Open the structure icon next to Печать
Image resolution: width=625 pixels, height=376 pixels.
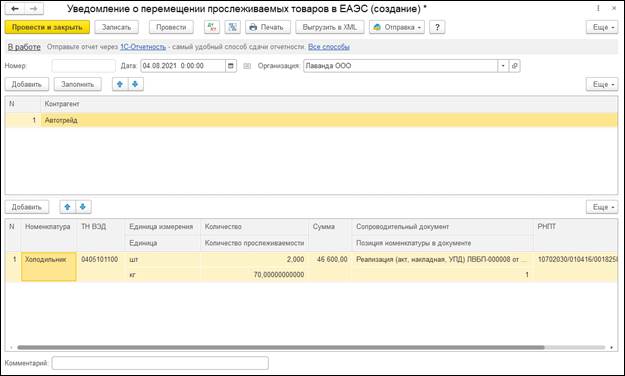[x=232, y=27]
